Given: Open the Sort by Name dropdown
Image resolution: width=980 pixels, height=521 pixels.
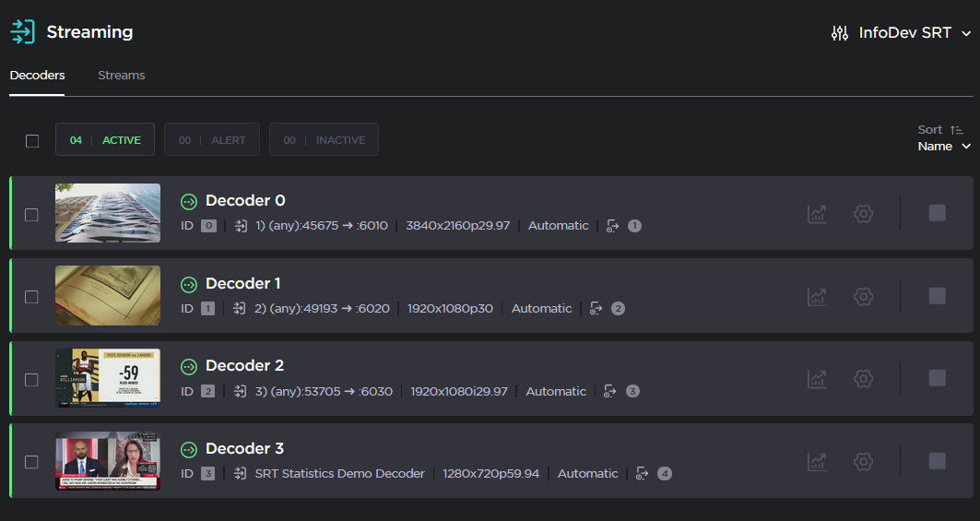Looking at the screenshot, I should coord(944,147).
